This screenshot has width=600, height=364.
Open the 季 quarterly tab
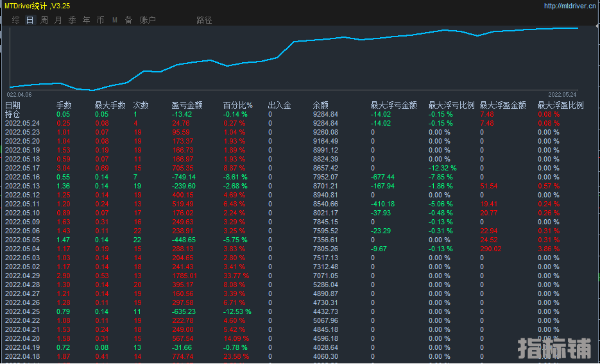click(73, 20)
